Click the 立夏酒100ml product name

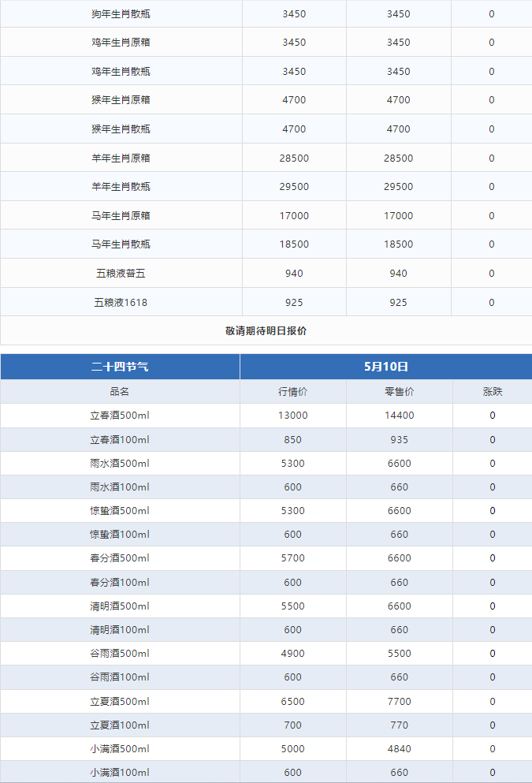tap(120, 725)
